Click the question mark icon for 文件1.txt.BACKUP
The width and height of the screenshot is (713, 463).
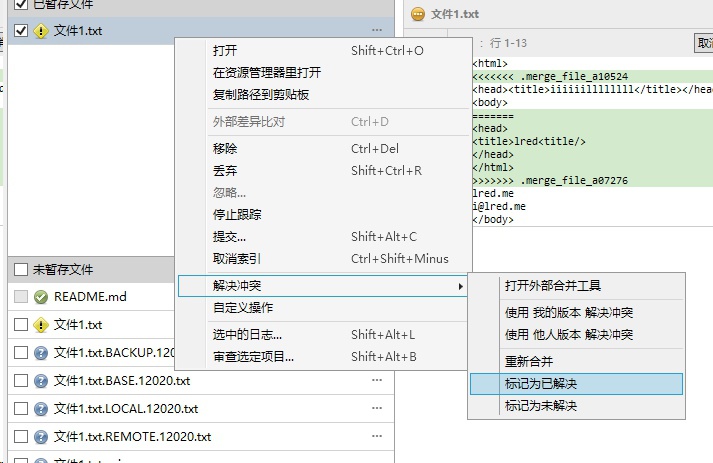tap(41, 353)
